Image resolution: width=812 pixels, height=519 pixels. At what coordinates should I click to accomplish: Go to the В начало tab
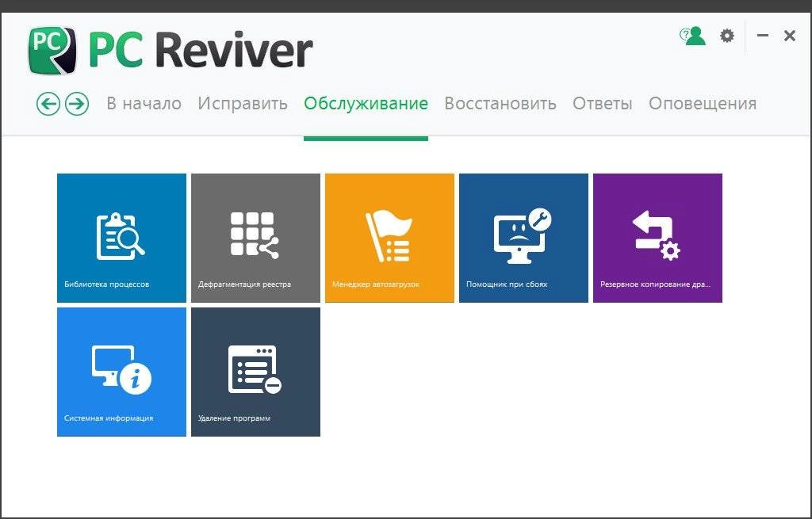(x=144, y=104)
